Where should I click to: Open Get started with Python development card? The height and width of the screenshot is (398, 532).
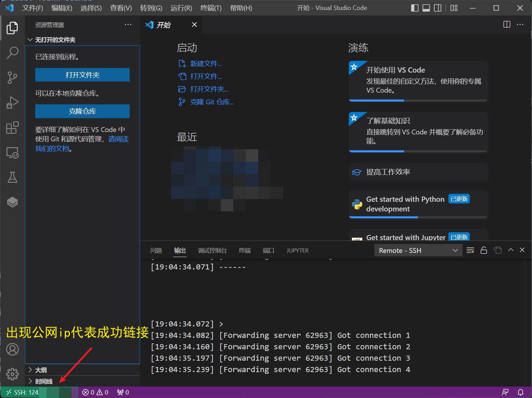point(418,204)
